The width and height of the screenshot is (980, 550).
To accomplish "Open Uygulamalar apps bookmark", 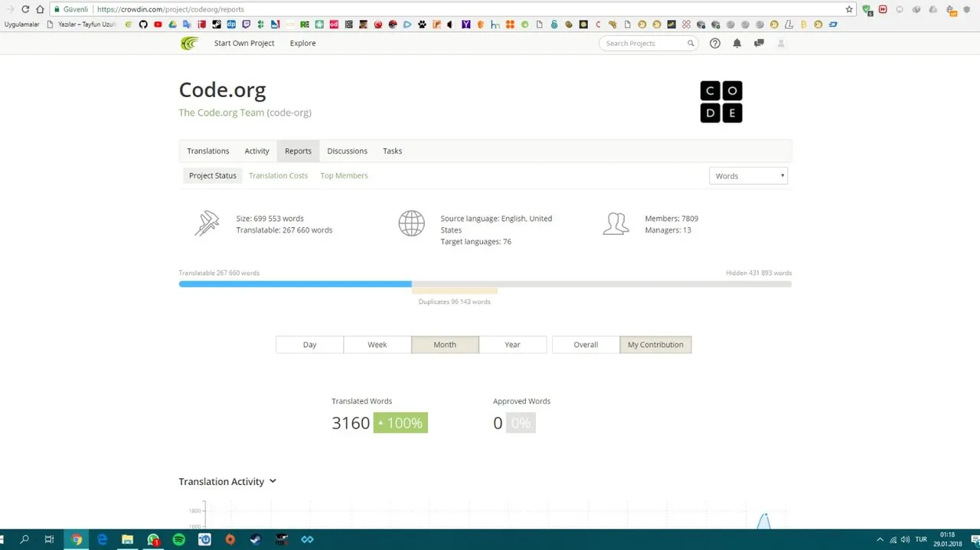I will point(21,24).
